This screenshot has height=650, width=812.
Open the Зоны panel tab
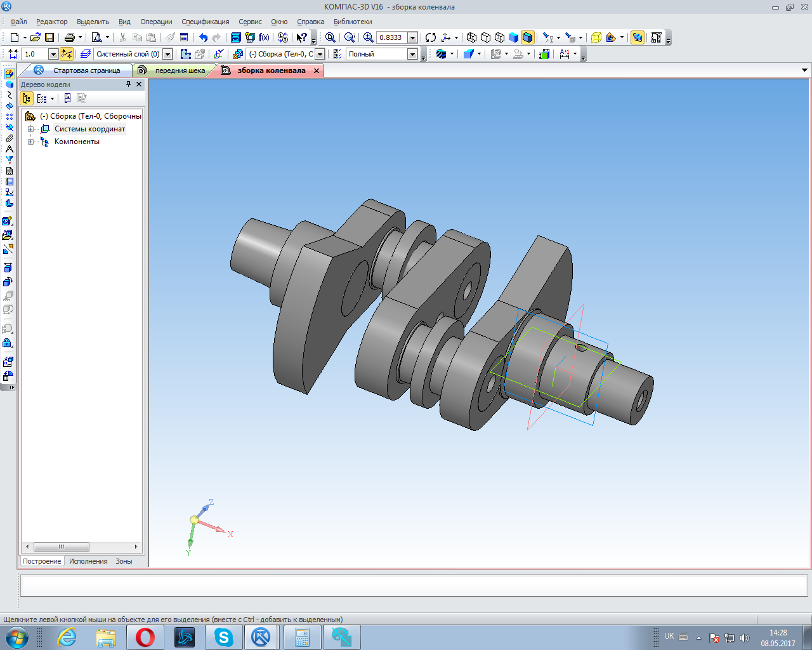pos(124,561)
